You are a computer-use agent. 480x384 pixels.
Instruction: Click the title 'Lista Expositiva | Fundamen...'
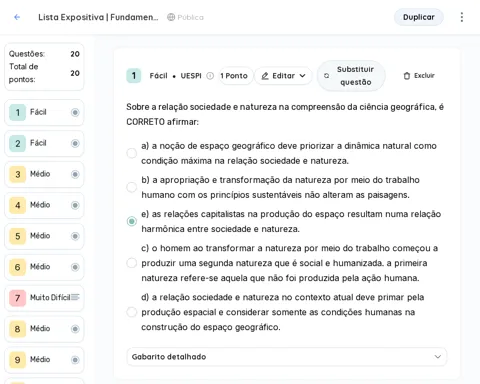[98, 17]
